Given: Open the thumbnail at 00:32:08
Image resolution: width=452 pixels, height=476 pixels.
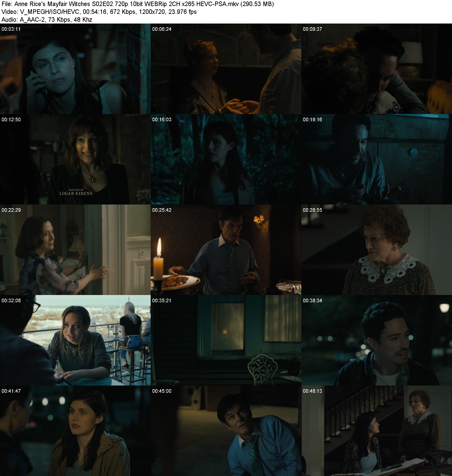Looking at the screenshot, I should pyautogui.click(x=75, y=340).
